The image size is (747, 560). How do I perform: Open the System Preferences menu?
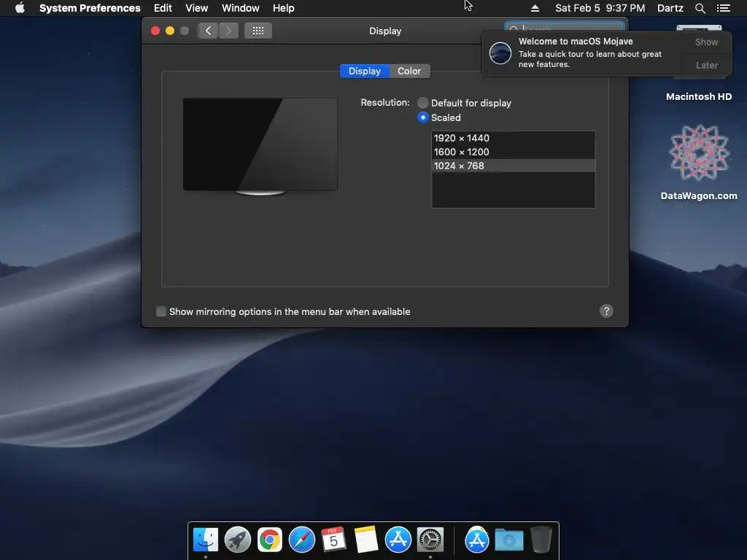click(90, 8)
